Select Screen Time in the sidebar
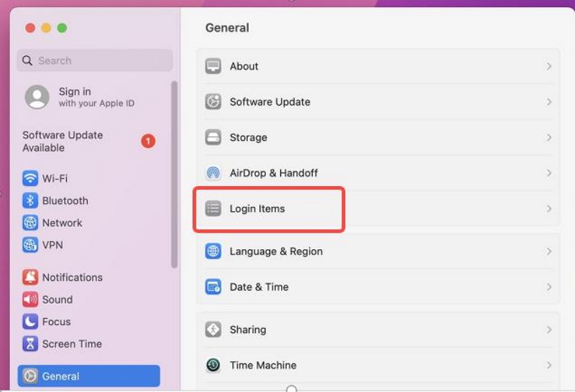This screenshot has width=575, height=392. 73,344
